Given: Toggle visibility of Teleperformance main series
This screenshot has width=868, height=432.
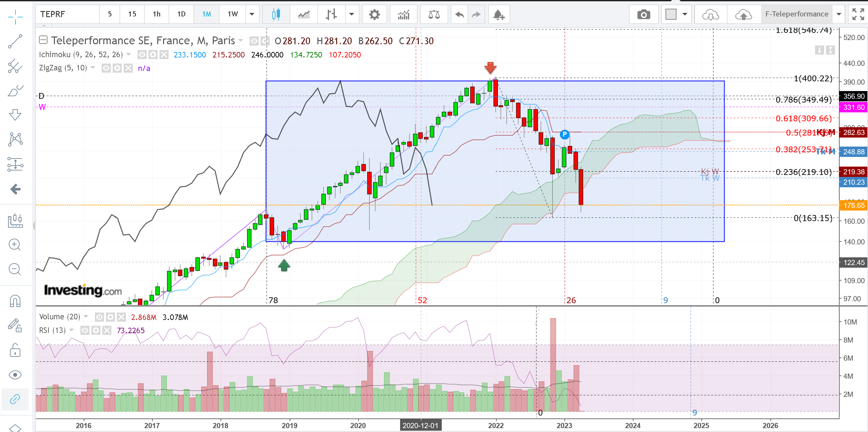Looking at the screenshot, I should pyautogui.click(x=254, y=41).
